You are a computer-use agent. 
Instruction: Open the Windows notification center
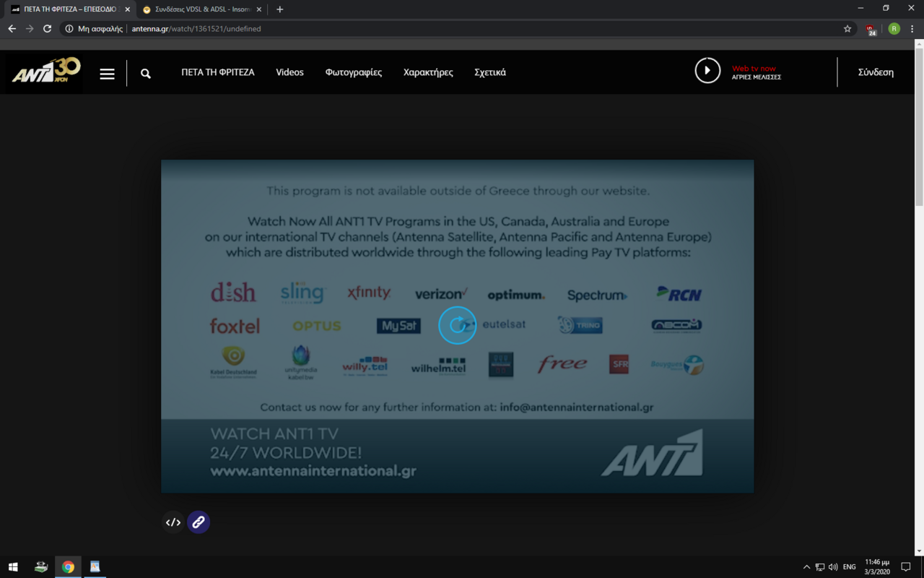(907, 567)
